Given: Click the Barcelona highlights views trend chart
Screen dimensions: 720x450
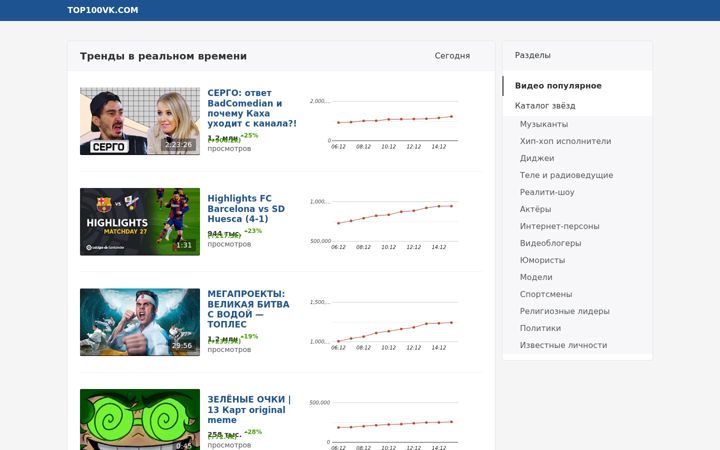Looking at the screenshot, I should [384, 224].
